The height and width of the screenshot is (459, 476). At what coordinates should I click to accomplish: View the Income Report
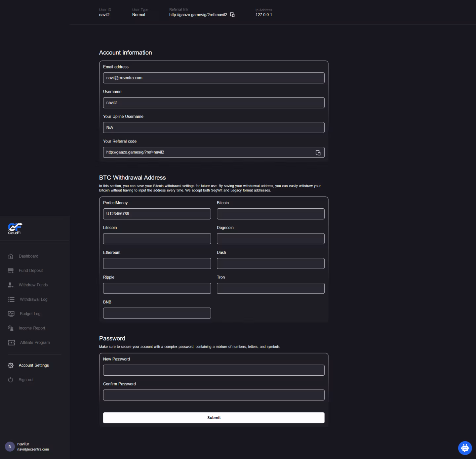point(32,328)
